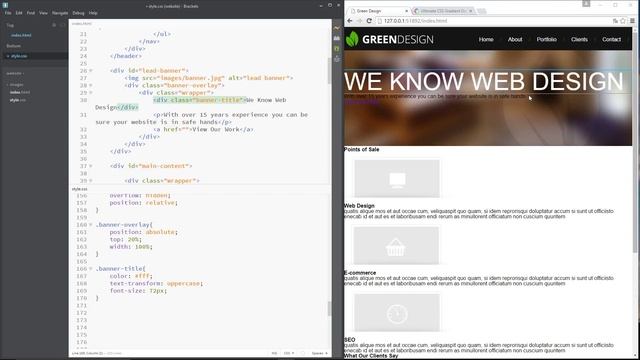Click the 'text-transform: uppercase;' line
The height and width of the screenshot is (360, 640).
156,284
